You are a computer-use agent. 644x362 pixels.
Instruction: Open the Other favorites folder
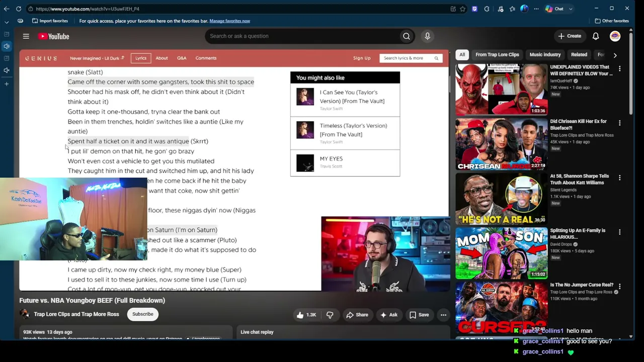(612, 21)
